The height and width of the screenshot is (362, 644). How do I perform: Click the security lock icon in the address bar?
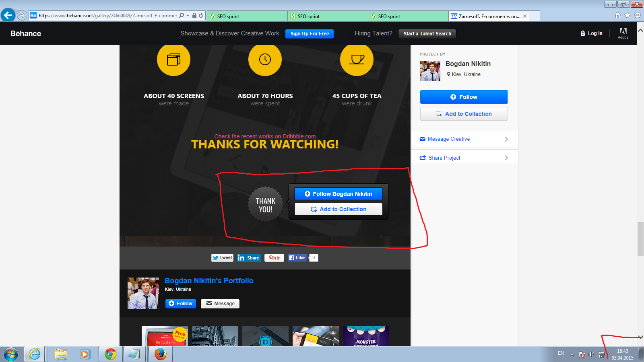(x=194, y=16)
